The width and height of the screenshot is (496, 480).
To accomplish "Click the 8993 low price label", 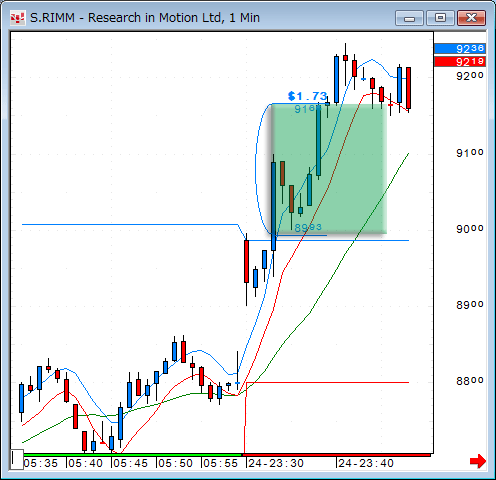I will [308, 227].
